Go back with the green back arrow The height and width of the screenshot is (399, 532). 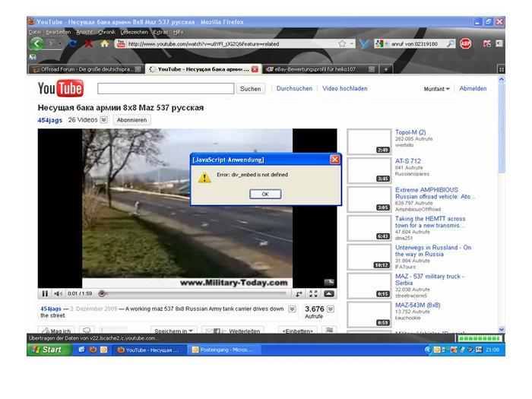(36, 43)
